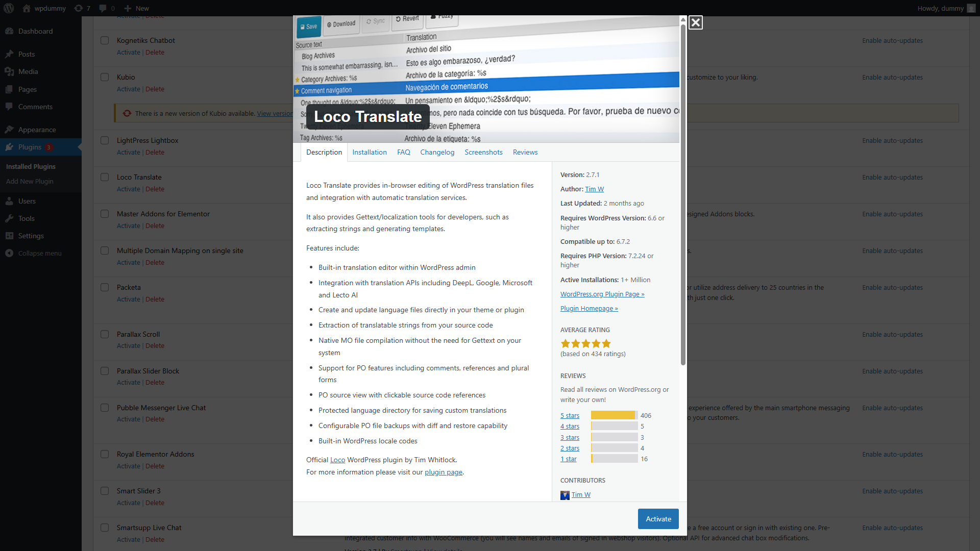
Task: Tick the Royal Elementor Addons checkbox
Action: pyautogui.click(x=105, y=454)
